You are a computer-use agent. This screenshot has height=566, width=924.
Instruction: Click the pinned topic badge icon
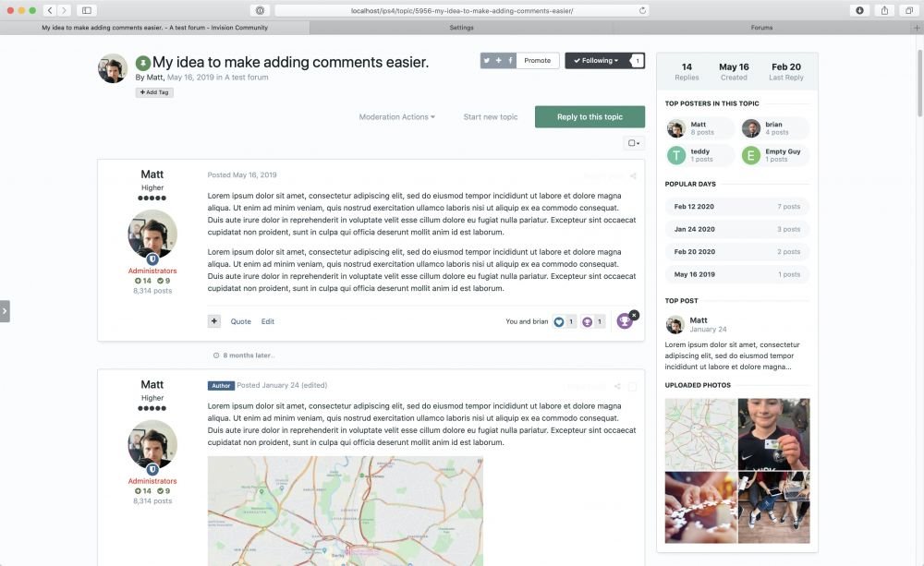coord(143,63)
